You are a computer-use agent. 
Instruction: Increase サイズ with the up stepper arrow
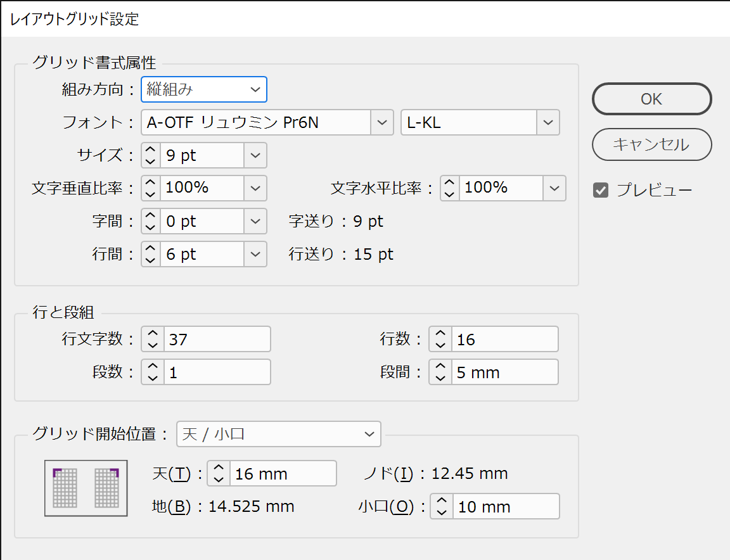click(x=150, y=150)
